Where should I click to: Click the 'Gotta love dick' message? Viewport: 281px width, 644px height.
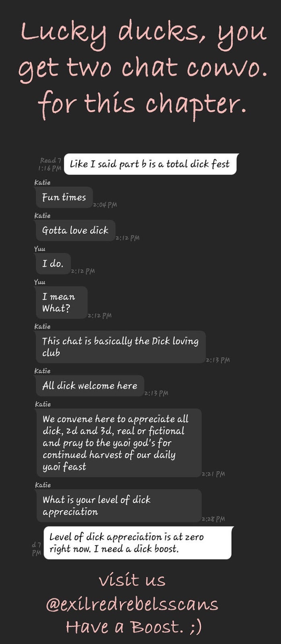pos(75,231)
